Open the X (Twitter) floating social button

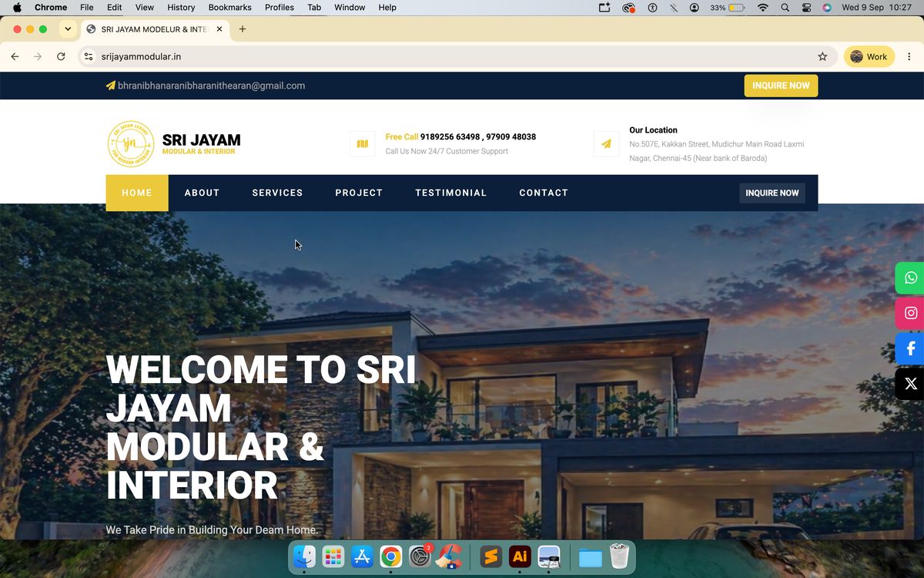click(910, 384)
